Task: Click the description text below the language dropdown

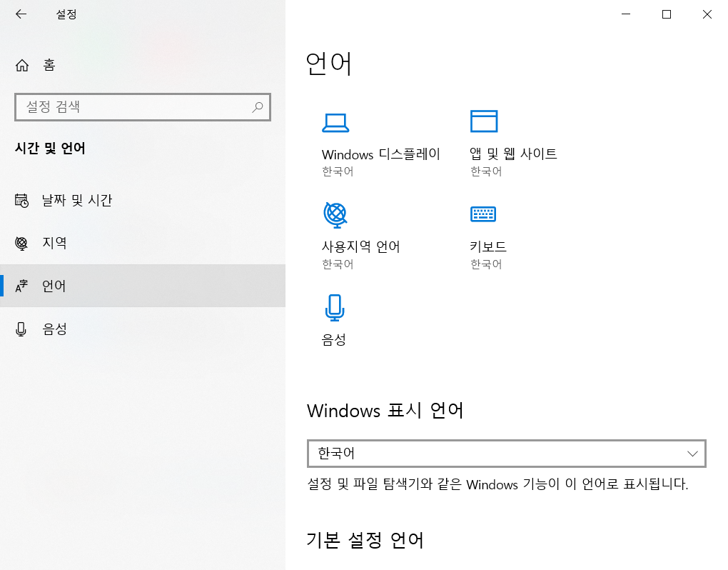Action: point(497,484)
